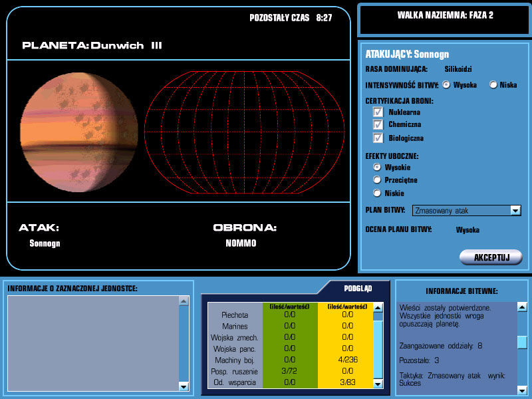Click up arrow in battle information scrollbar

click(522, 307)
